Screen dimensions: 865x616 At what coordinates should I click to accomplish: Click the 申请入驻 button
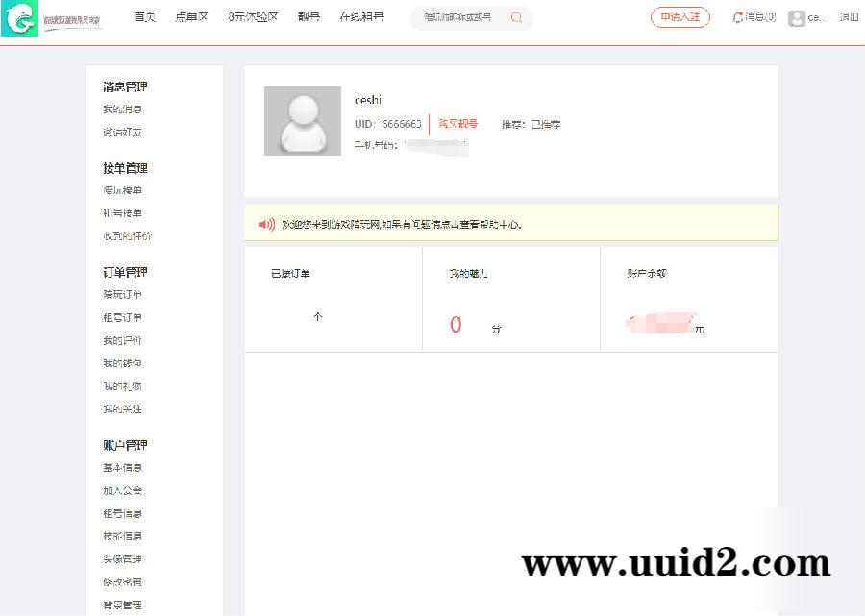pos(680,17)
